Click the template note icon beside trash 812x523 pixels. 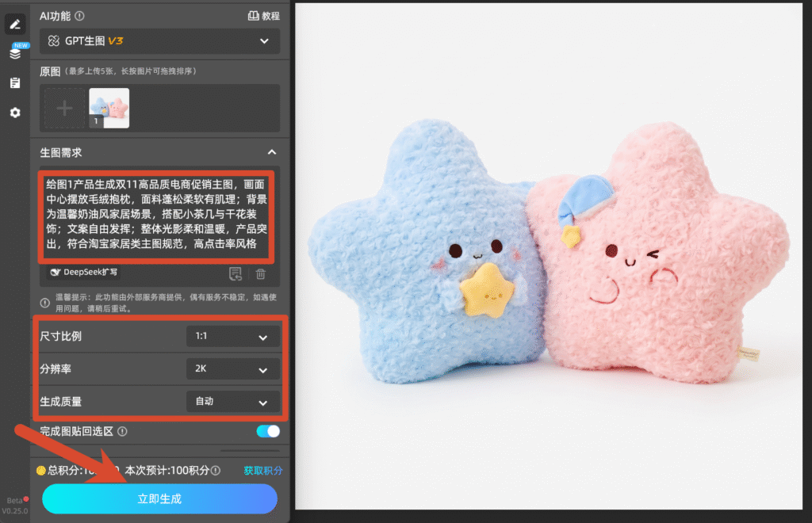236,273
